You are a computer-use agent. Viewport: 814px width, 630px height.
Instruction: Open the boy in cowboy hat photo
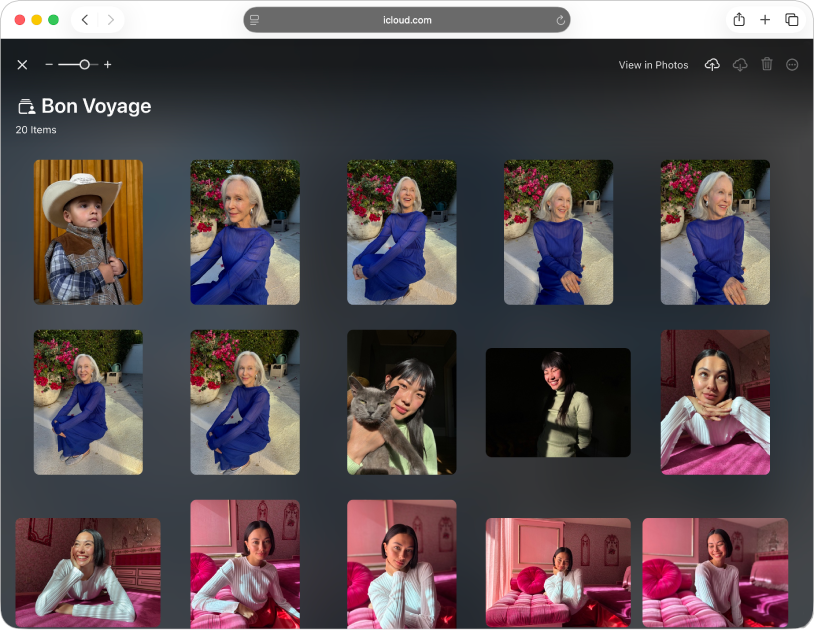[x=88, y=232]
